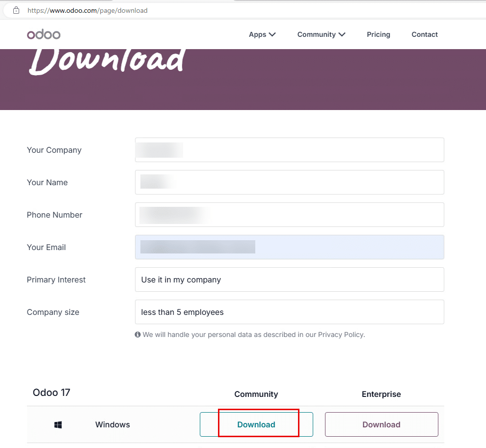Click the security lock icon in address bar
This screenshot has width=486, height=448.
[x=17, y=10]
